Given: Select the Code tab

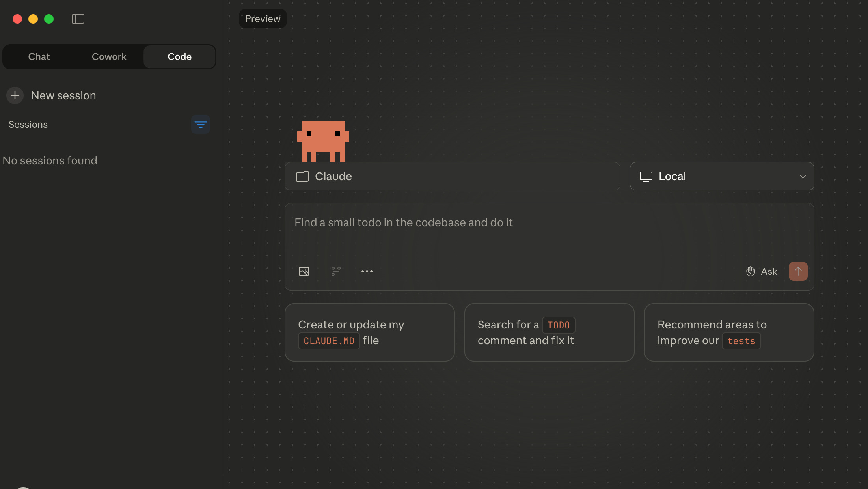Looking at the screenshot, I should (x=179, y=57).
